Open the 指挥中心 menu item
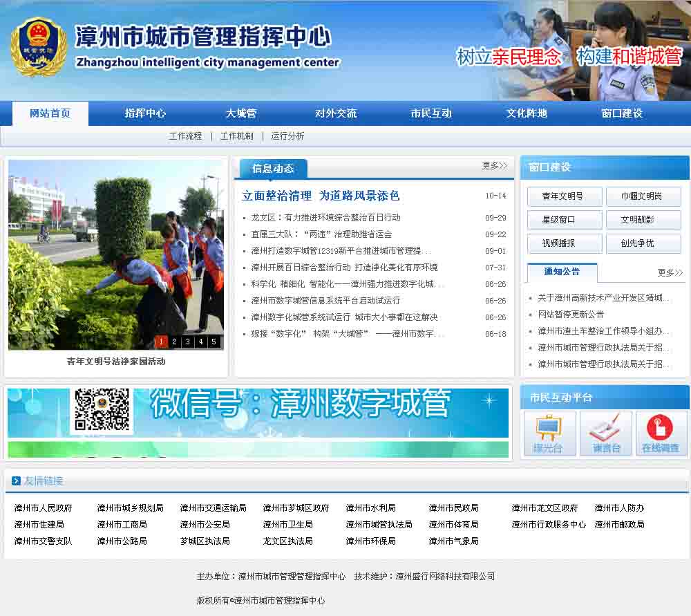691x616 pixels. click(145, 113)
